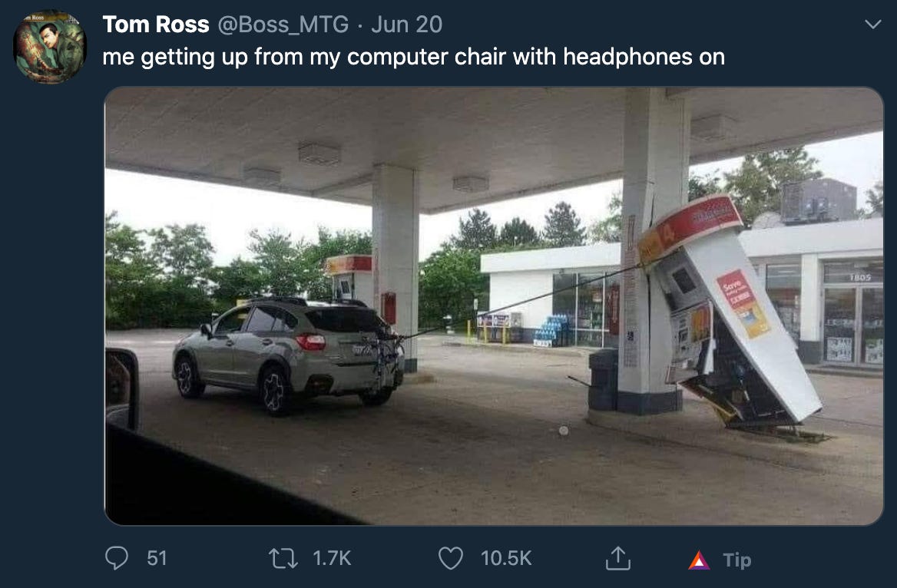Like the tweet with the heart icon
The image size is (897, 588).
(x=451, y=558)
